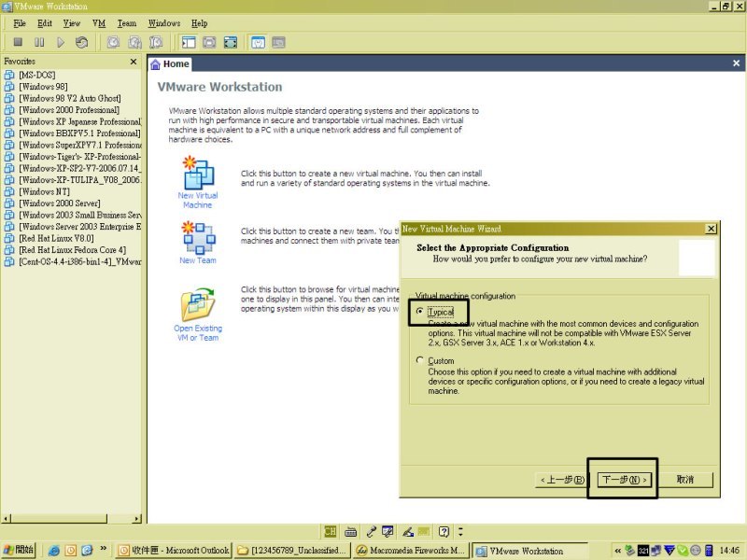Open the File menu
This screenshot has height=560, width=747.
point(20,23)
